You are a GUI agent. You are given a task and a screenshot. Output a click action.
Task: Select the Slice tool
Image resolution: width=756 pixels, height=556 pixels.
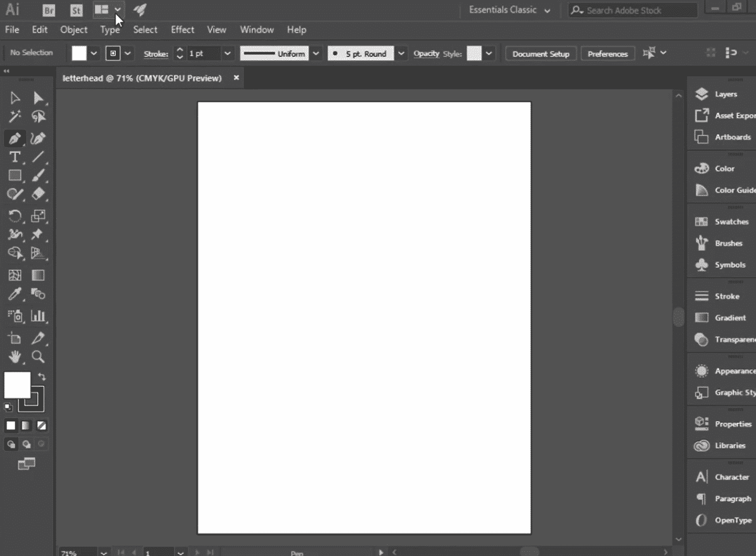(38, 338)
